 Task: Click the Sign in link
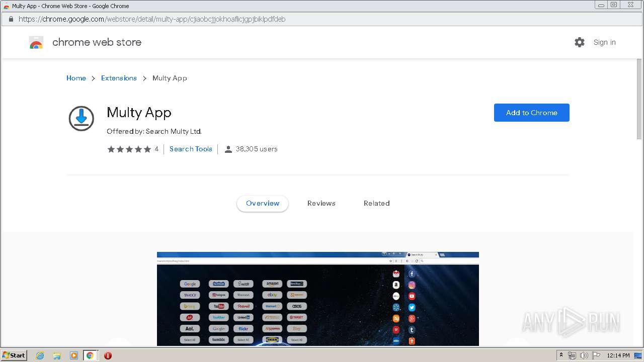click(604, 42)
